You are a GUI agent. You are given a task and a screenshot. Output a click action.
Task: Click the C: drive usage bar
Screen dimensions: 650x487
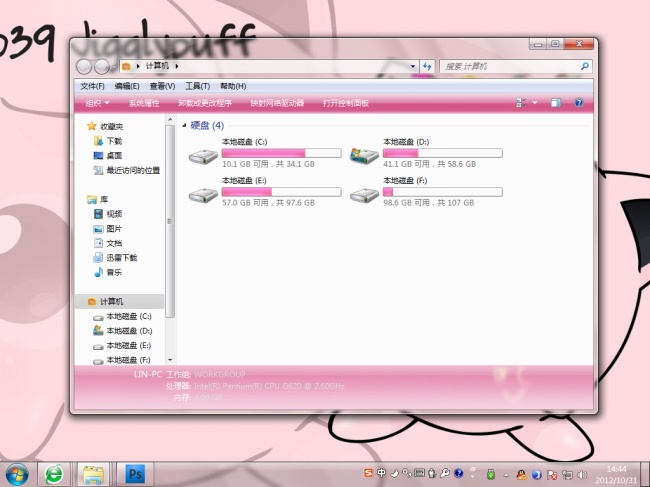tap(281, 153)
